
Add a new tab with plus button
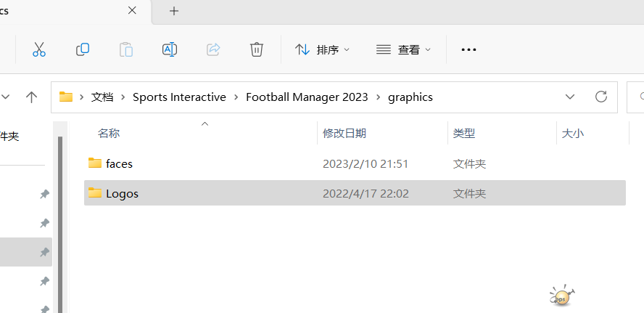174,11
